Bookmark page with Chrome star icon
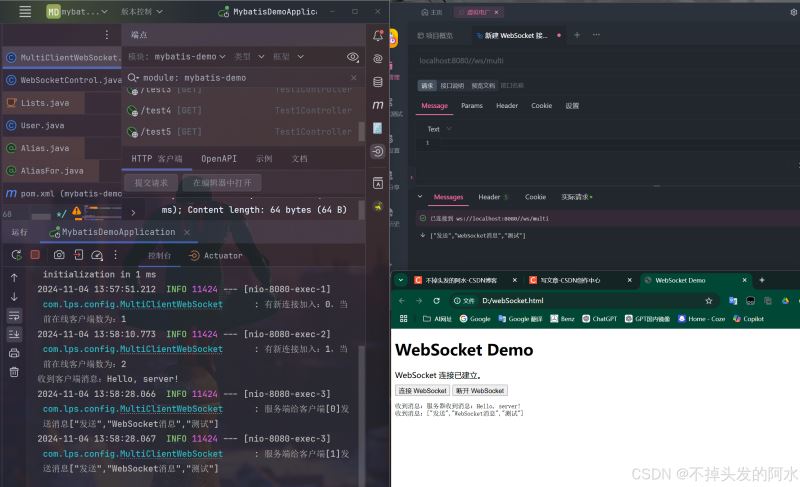The width and height of the screenshot is (800, 487). click(x=709, y=301)
